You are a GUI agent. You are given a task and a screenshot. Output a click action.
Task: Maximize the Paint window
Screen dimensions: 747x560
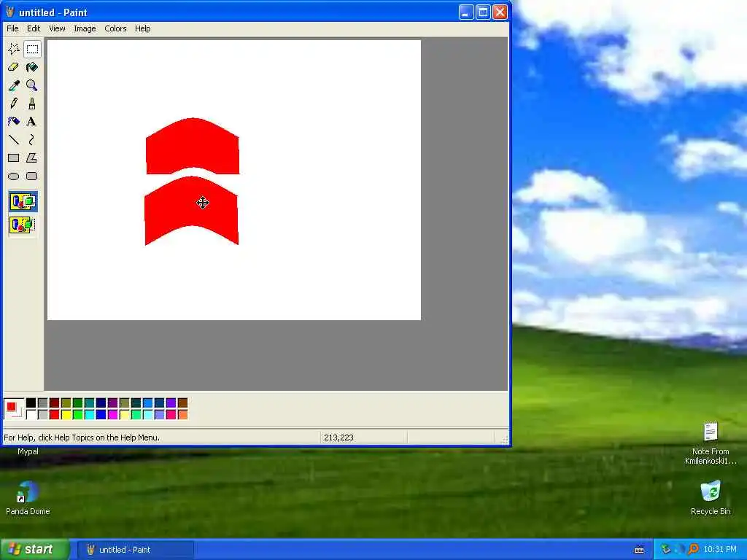point(483,12)
